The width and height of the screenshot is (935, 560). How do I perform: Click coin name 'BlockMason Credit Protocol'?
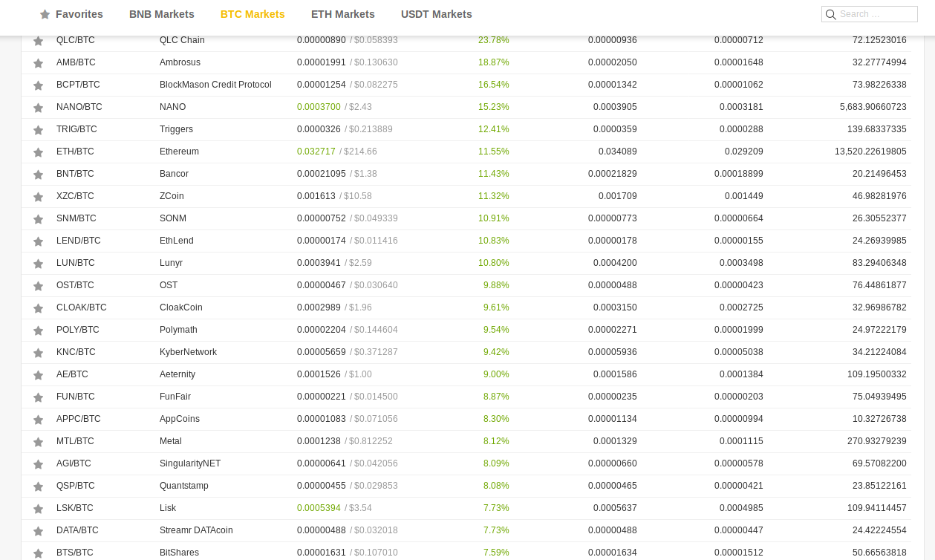click(215, 85)
